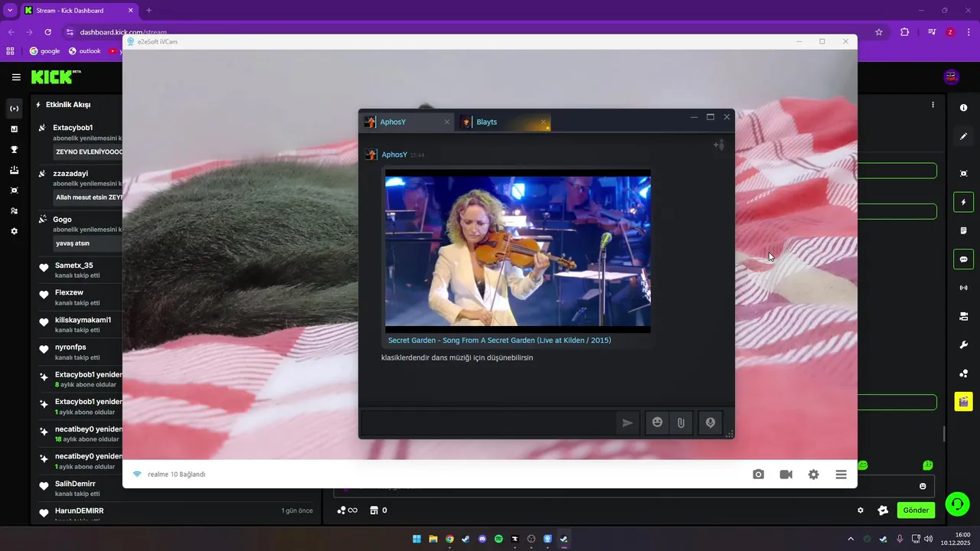Click the add friend to chat icon
Image resolution: width=980 pixels, height=551 pixels.
tap(718, 145)
